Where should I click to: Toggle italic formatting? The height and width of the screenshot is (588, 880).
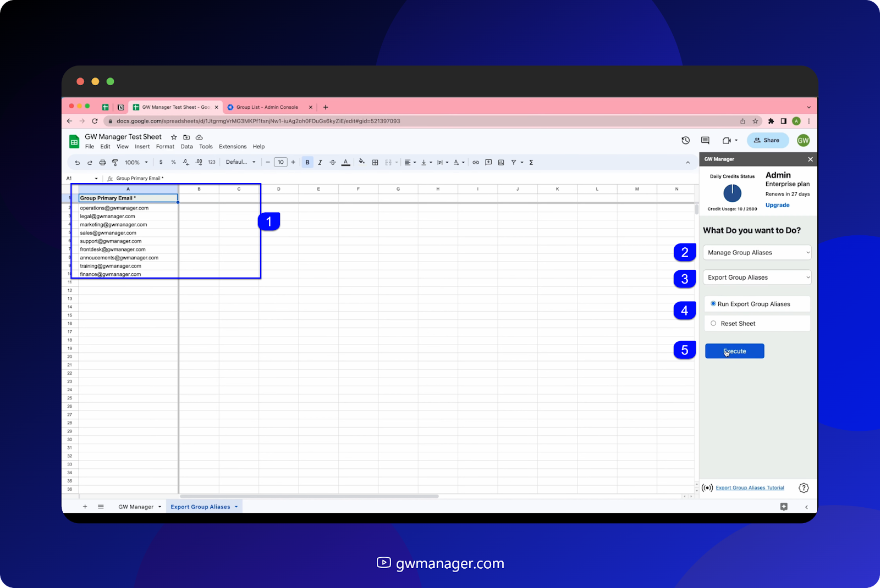[x=320, y=163]
